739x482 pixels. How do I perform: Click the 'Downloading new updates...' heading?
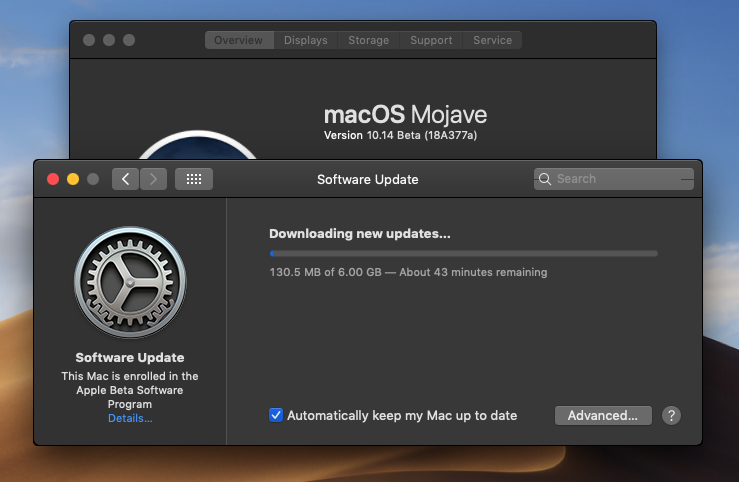360,234
